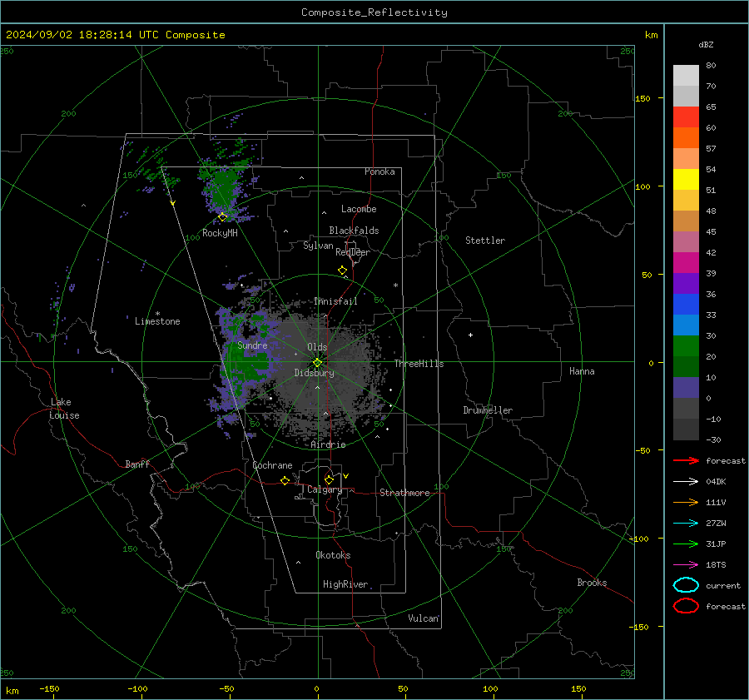Click the yellow diamond marker near Cochrane
The width and height of the screenshot is (749, 700).
[285, 480]
